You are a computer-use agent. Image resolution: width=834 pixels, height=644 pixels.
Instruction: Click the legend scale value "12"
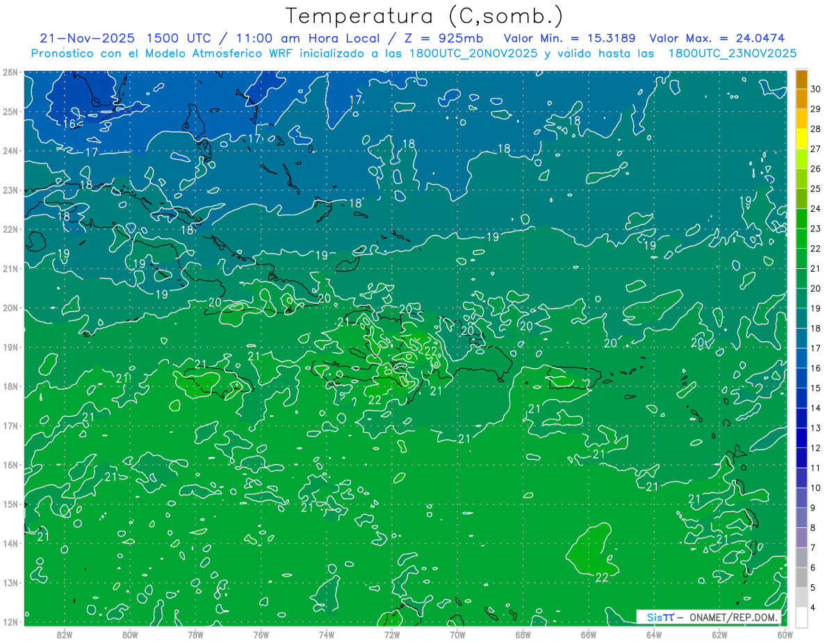pos(815,448)
